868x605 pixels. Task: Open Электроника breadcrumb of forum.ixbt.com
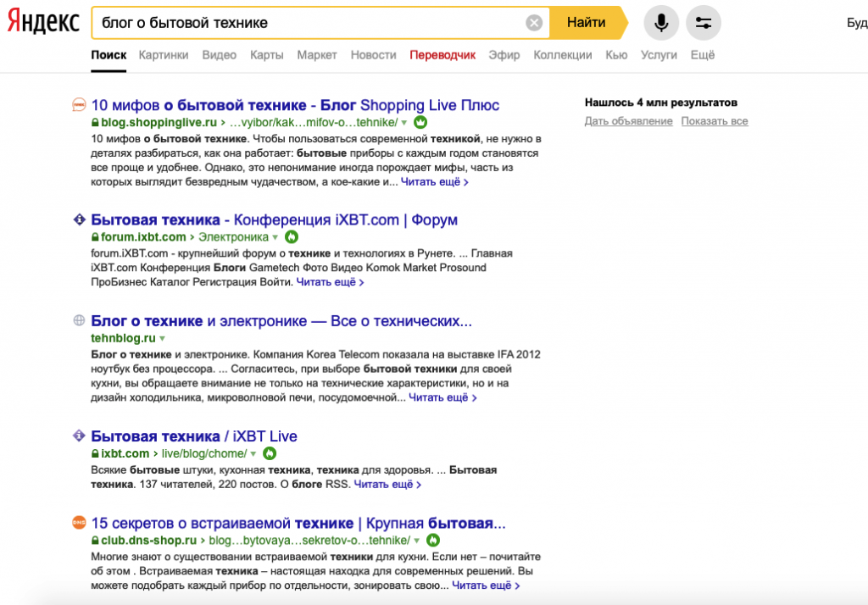click(233, 237)
